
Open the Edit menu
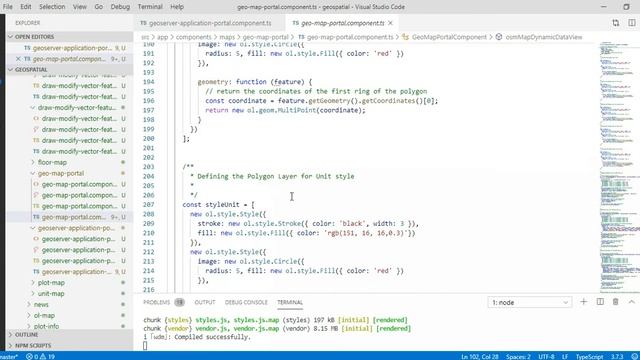(x=26, y=7)
